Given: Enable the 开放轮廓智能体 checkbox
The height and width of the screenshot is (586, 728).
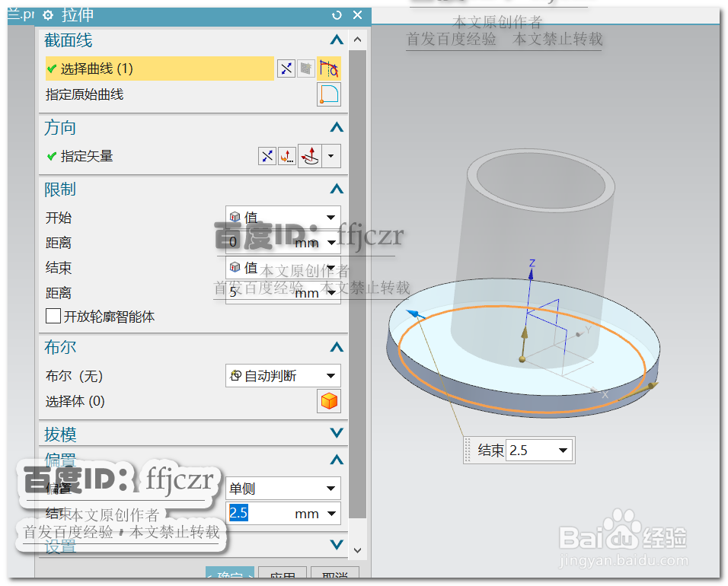Looking at the screenshot, I should (x=52, y=317).
